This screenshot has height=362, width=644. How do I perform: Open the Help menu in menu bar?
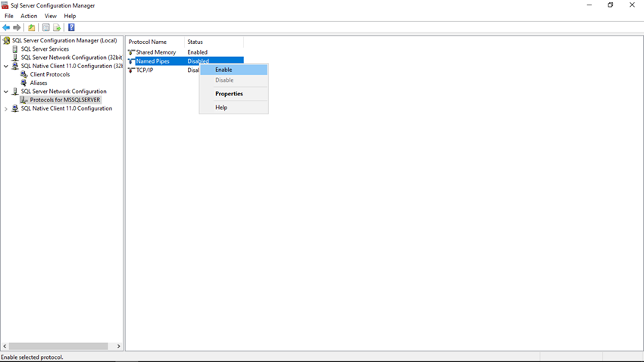[x=70, y=16]
